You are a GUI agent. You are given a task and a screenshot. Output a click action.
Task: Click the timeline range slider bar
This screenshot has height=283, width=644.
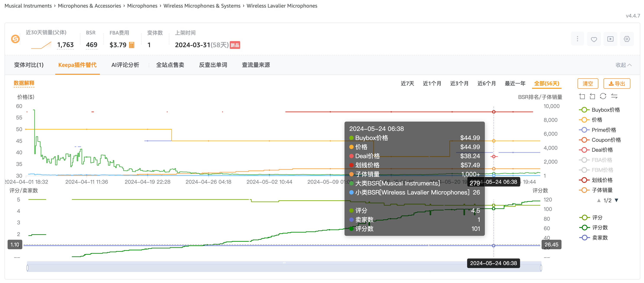tap(284, 267)
